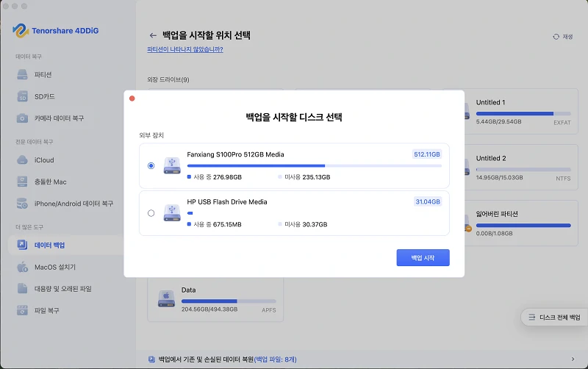Open the MacOS 설치기 tool label

tap(54, 267)
